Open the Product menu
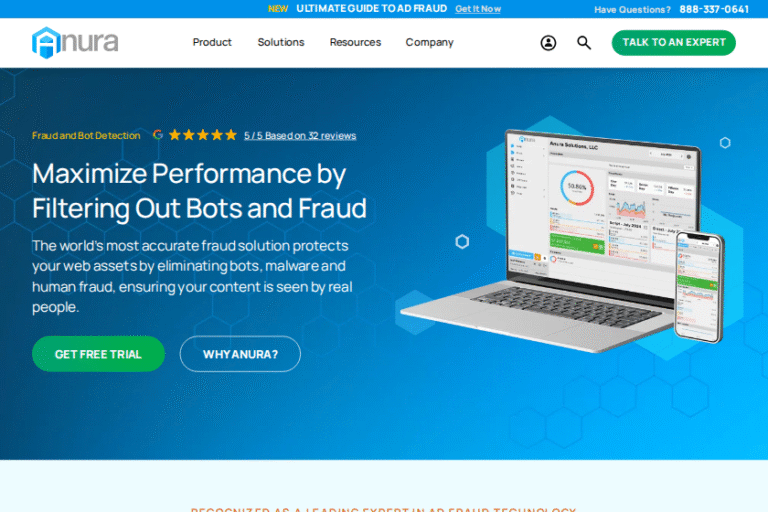This screenshot has height=512, width=768. coord(212,43)
